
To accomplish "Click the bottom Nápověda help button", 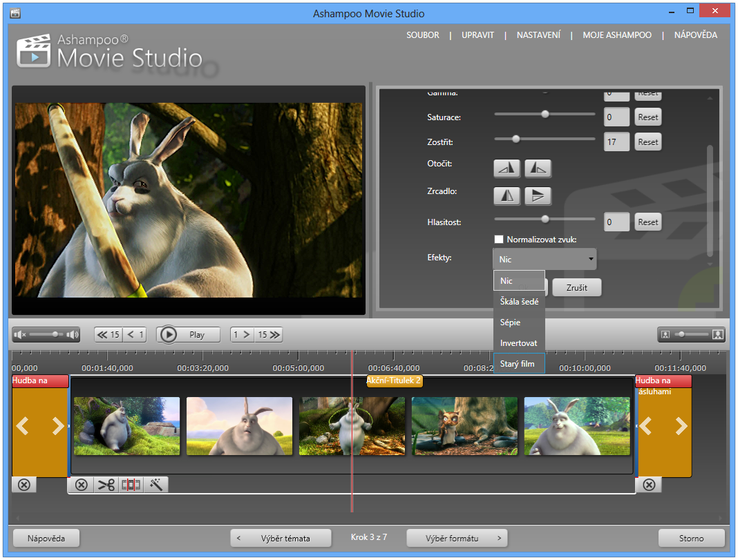I will point(46,538).
